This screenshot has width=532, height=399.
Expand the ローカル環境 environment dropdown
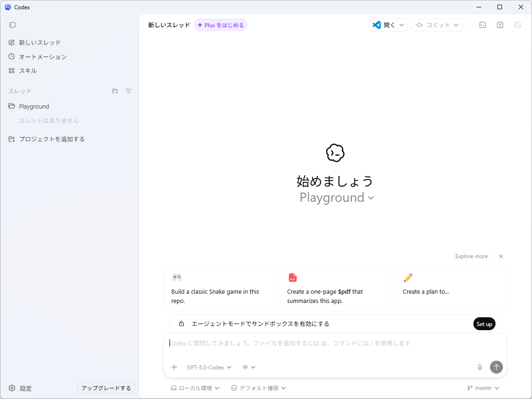pos(195,388)
